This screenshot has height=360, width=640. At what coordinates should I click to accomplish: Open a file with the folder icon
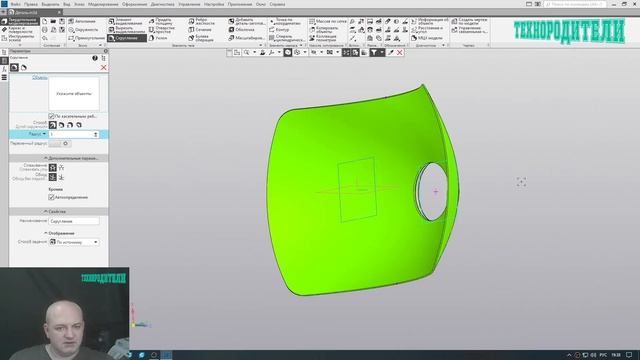pos(53,21)
